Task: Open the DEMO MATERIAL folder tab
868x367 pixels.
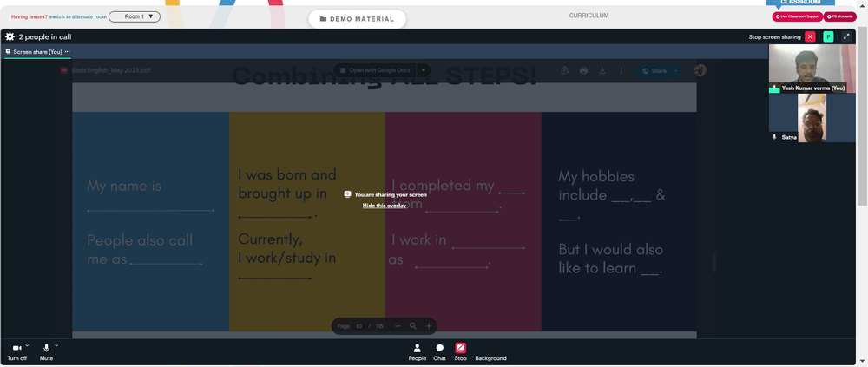Action: tap(357, 19)
